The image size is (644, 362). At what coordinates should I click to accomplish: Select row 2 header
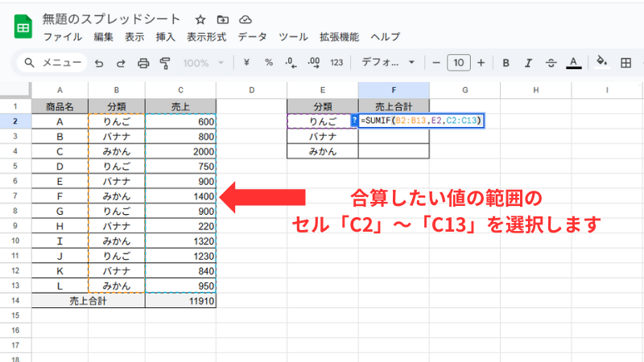[x=15, y=121]
